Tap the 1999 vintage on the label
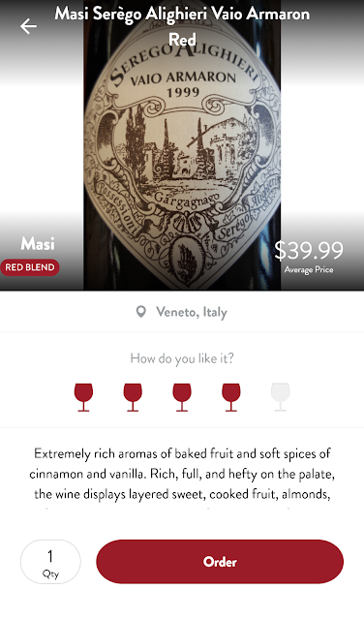This screenshot has width=364, height=620. point(183,93)
